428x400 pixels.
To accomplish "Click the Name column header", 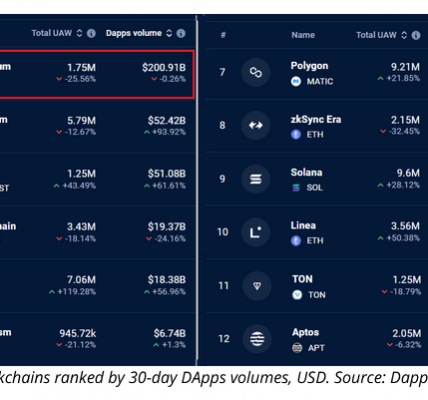I will click(303, 35).
